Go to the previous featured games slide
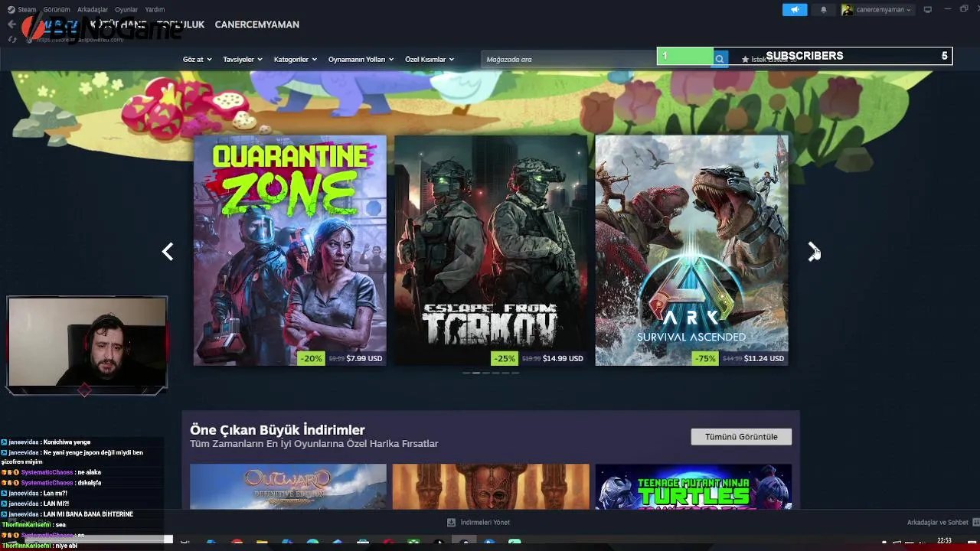The width and height of the screenshot is (980, 551). [168, 252]
